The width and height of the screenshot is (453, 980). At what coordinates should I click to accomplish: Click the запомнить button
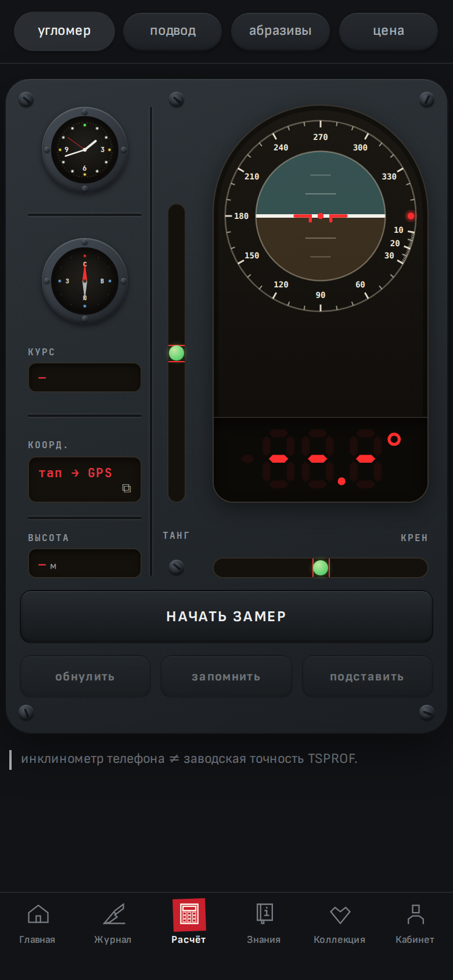click(x=227, y=676)
